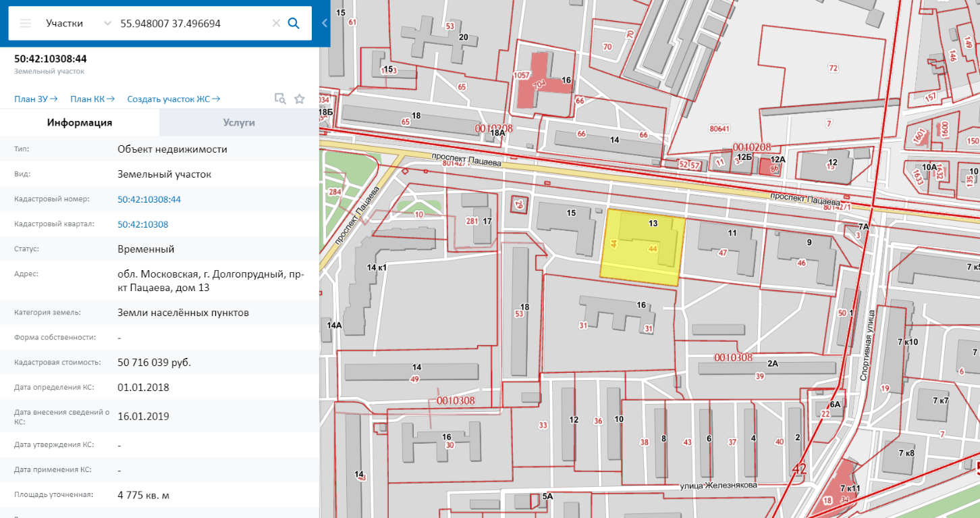Add parcel to favorites with star icon
Screen dimensions: 980x518
(300, 99)
